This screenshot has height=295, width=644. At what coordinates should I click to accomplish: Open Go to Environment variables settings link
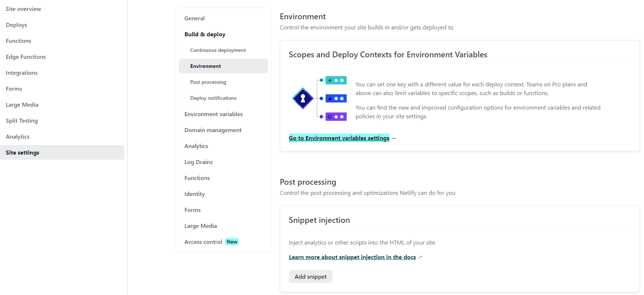[339, 138]
